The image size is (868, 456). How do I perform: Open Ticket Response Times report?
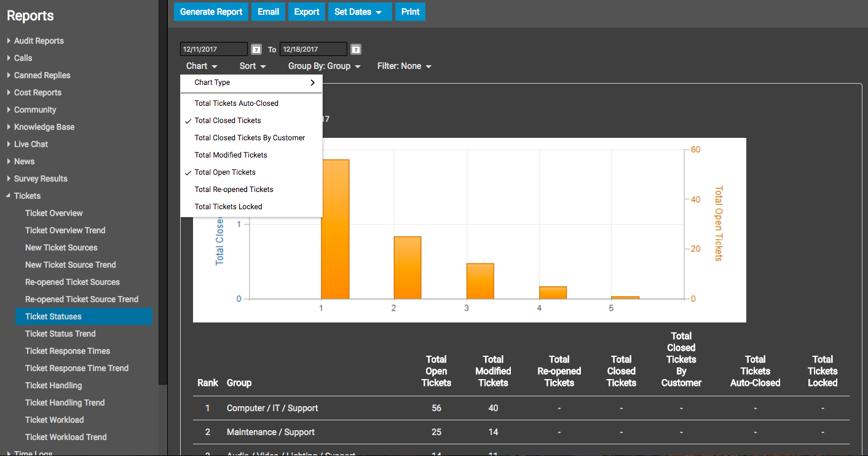tap(68, 351)
